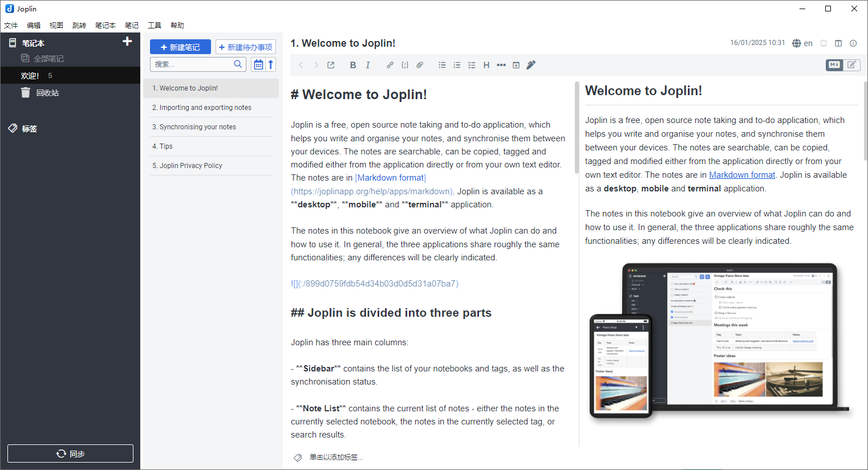868x470 pixels.
Task: Reverse the note sort order arrow
Action: coord(271,64)
